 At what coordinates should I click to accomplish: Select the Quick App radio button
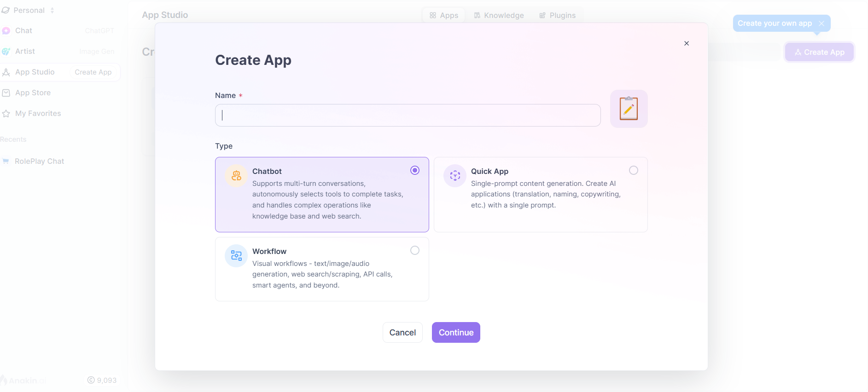[634, 170]
